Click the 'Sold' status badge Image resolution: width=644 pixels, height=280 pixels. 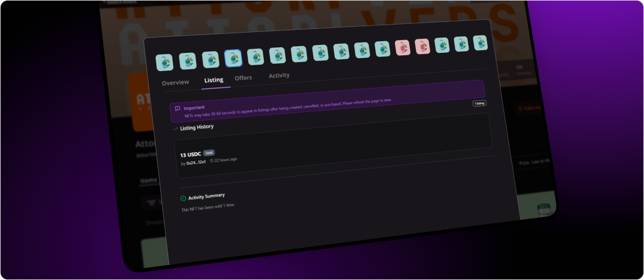[x=209, y=153]
